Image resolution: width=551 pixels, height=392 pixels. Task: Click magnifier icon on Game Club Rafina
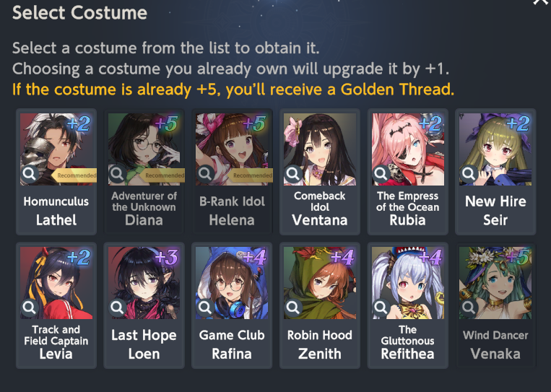pyautogui.click(x=205, y=308)
